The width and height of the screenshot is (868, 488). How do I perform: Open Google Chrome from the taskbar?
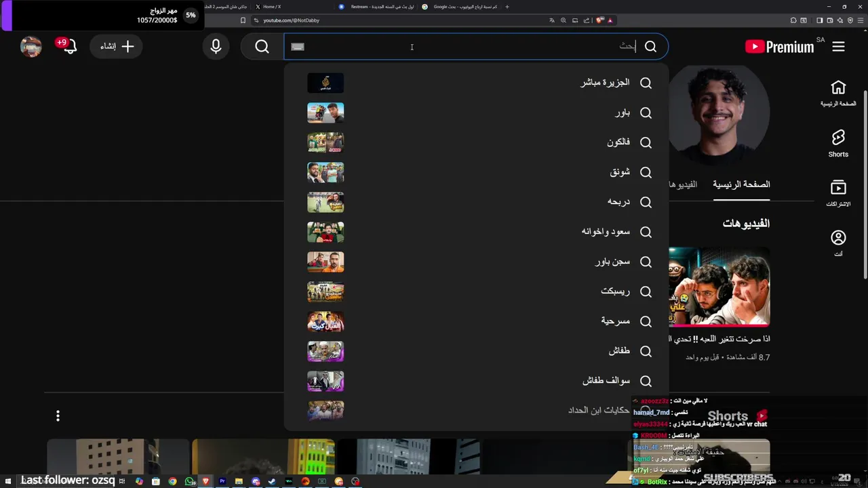pos(172,481)
